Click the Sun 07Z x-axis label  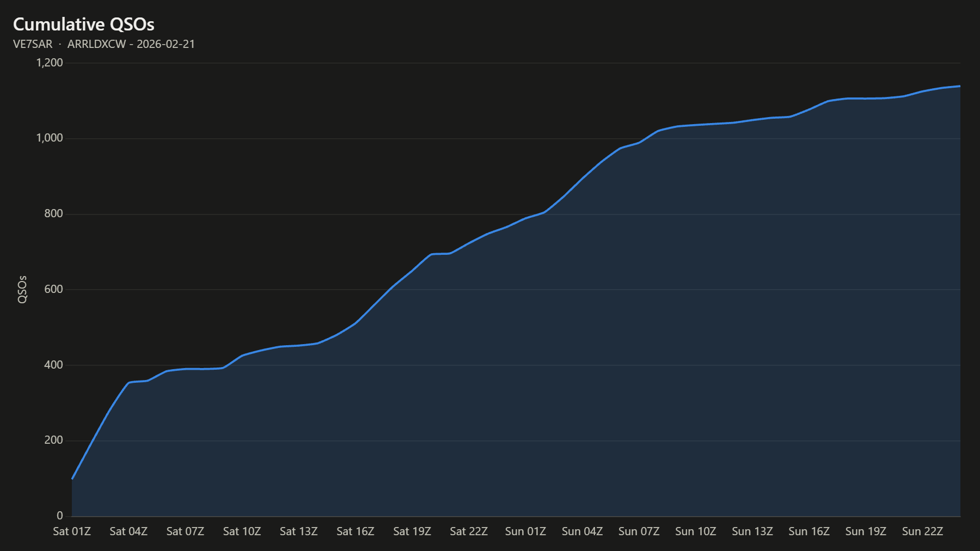(x=639, y=531)
